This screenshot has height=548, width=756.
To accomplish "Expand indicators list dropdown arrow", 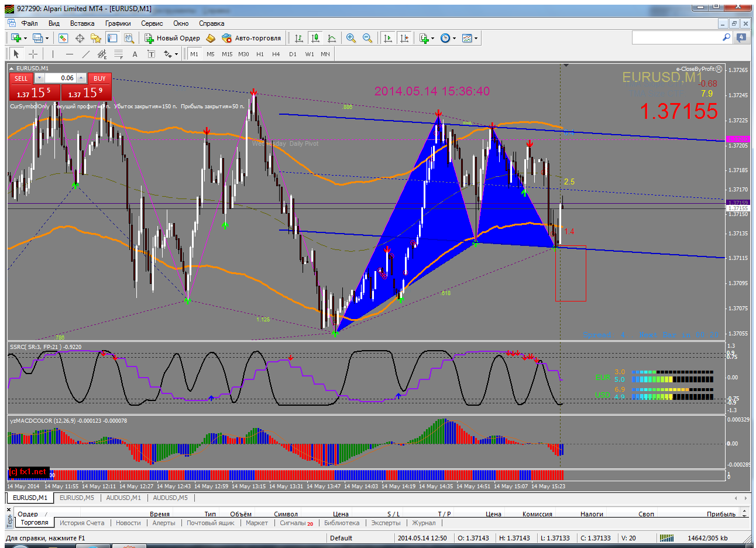I will click(x=432, y=38).
